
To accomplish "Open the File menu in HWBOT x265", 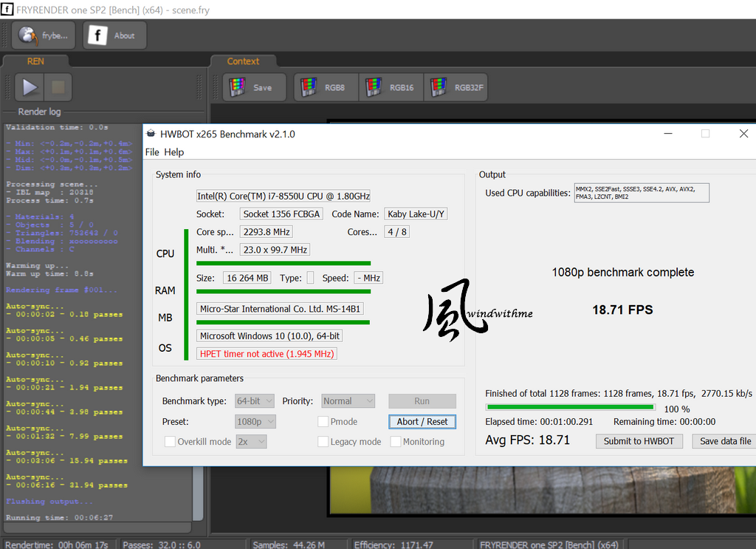I will pos(152,152).
